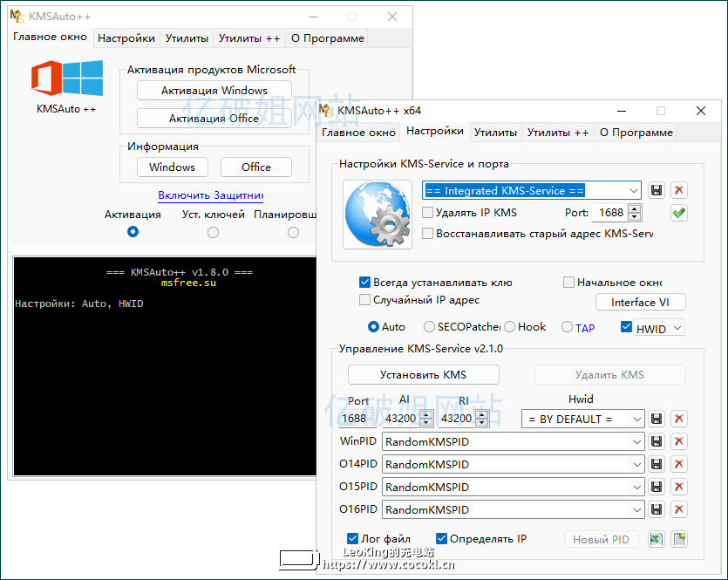Screen dimensions: 728x580
Task: Select the Уст. ключей radio button in main window
Action: (x=213, y=232)
